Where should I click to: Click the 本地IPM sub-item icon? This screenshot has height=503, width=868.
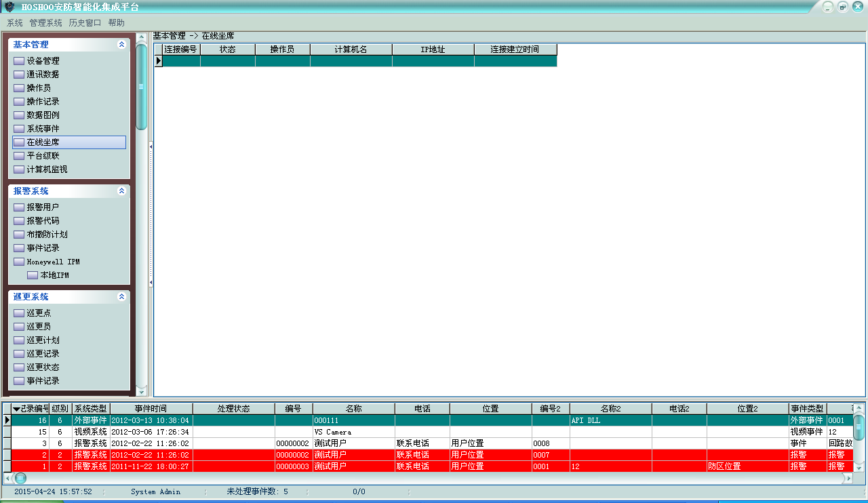click(x=33, y=275)
